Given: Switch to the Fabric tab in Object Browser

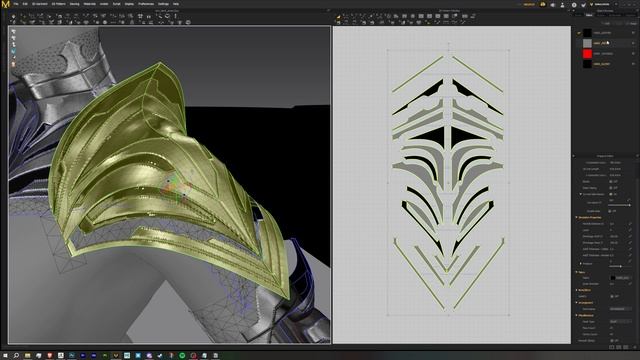Looking at the screenshot, I should pos(589,15).
